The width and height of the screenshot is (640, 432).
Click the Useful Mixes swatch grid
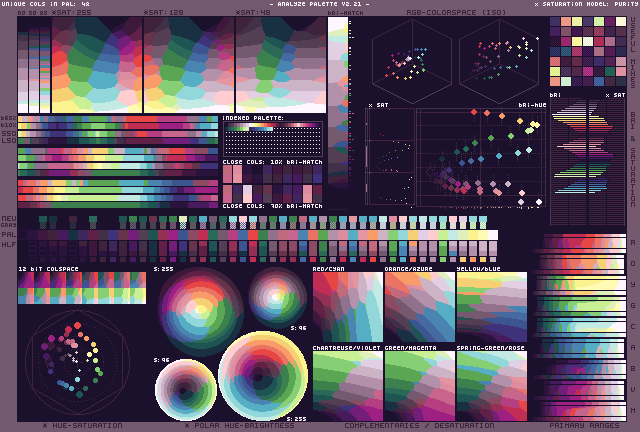point(585,50)
